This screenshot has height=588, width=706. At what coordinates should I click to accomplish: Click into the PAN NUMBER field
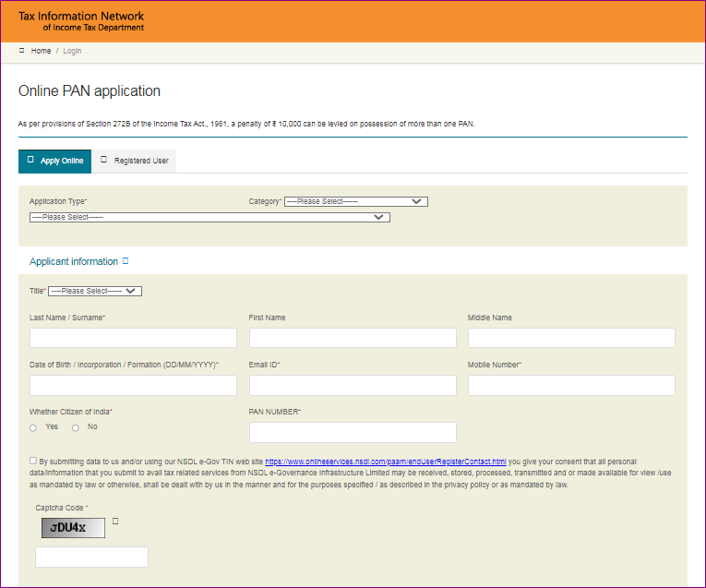pyautogui.click(x=353, y=432)
